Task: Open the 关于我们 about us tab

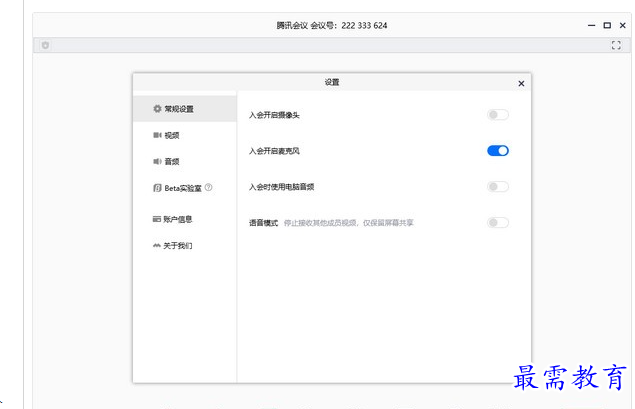Action: pos(185,245)
